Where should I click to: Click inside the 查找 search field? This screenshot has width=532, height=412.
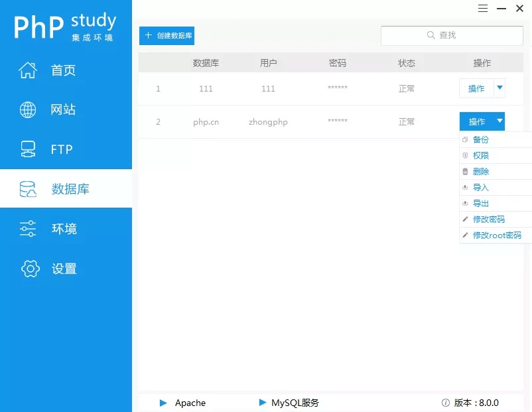(458, 34)
